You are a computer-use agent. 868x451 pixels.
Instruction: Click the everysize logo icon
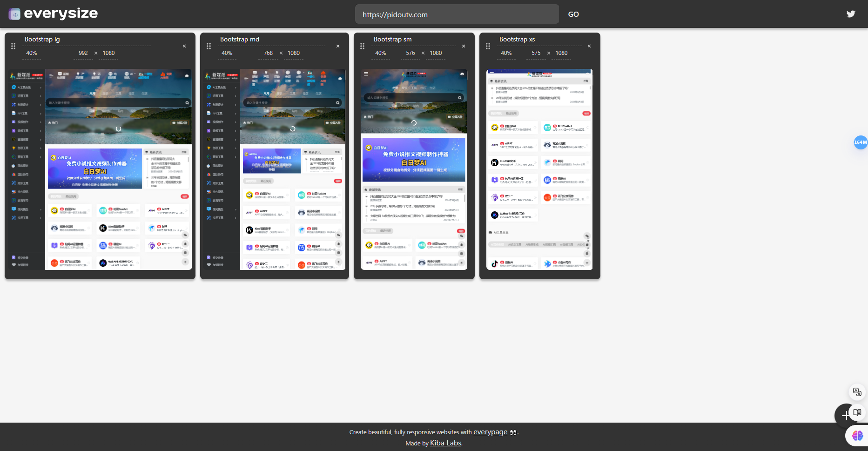click(x=14, y=14)
